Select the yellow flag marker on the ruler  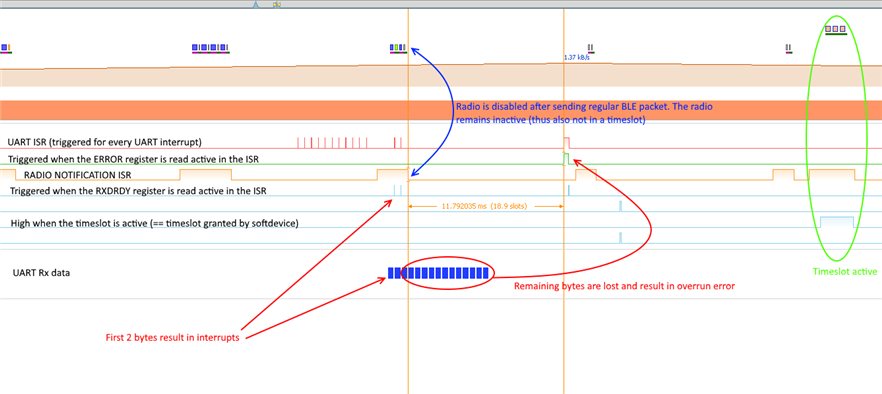276,5
